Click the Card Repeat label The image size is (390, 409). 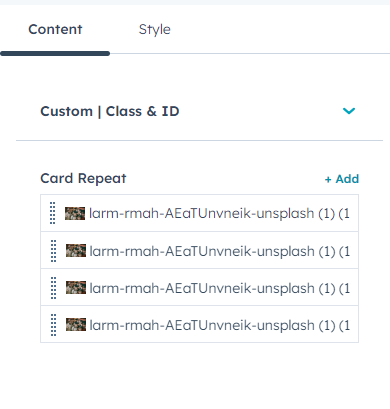tap(83, 179)
